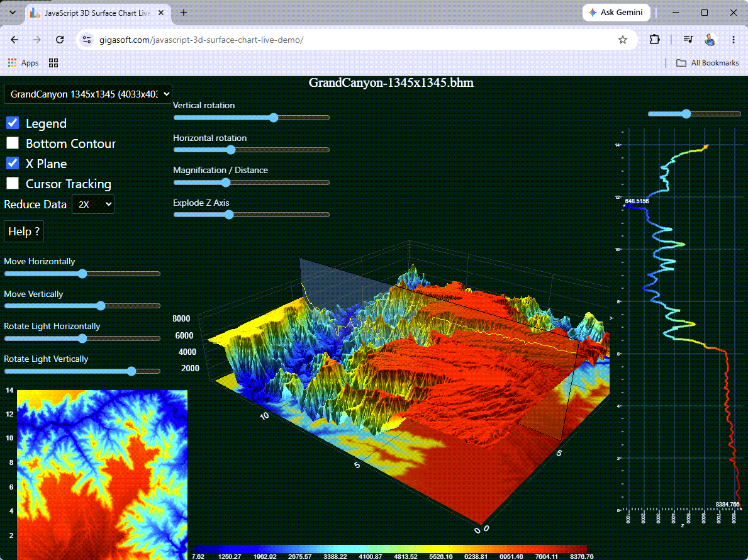This screenshot has height=560, width=748.
Task: Open a new browser tab
Action: [184, 13]
